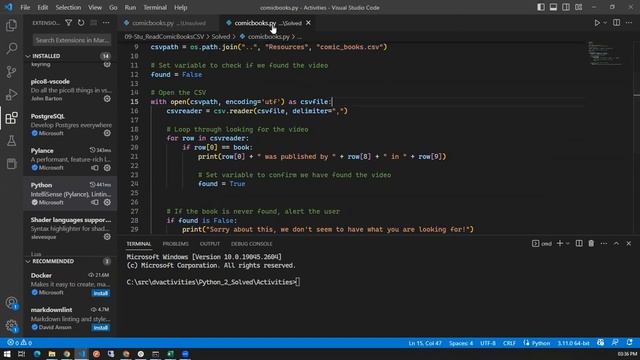The image size is (640, 360).
Task: Change UTF-8 encoding in status bar
Action: coord(488,343)
